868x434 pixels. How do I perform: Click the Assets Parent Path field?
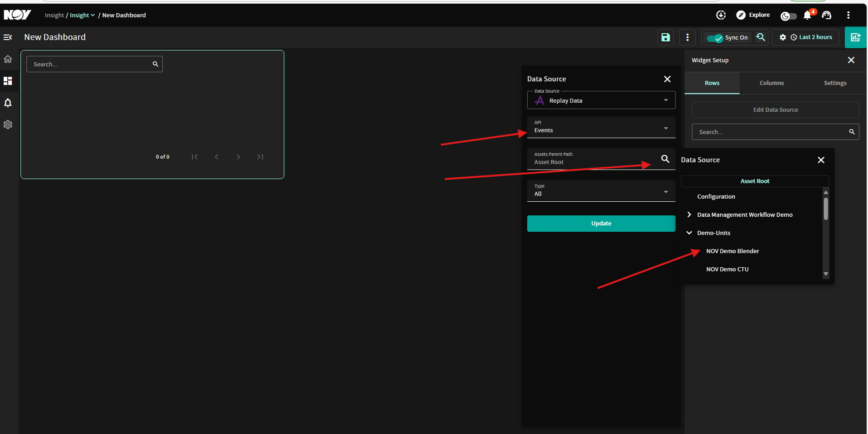601,159
